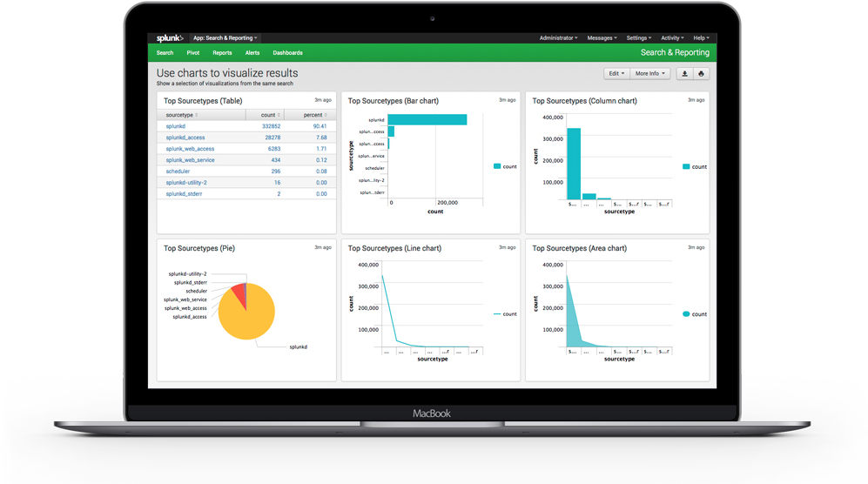This screenshot has width=868, height=484.
Task: Click the splunkd_access pie label
Action: (189, 317)
